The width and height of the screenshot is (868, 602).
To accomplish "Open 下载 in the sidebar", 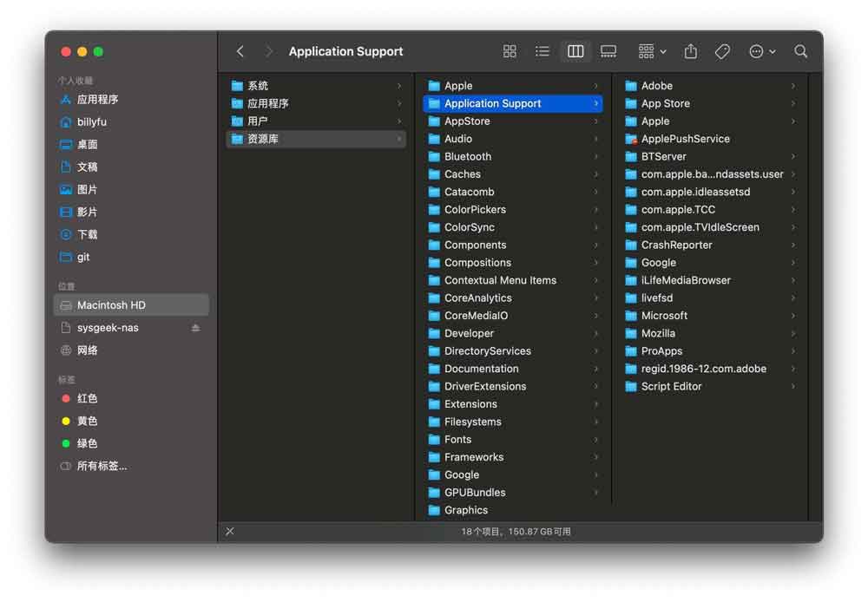I will (x=87, y=234).
